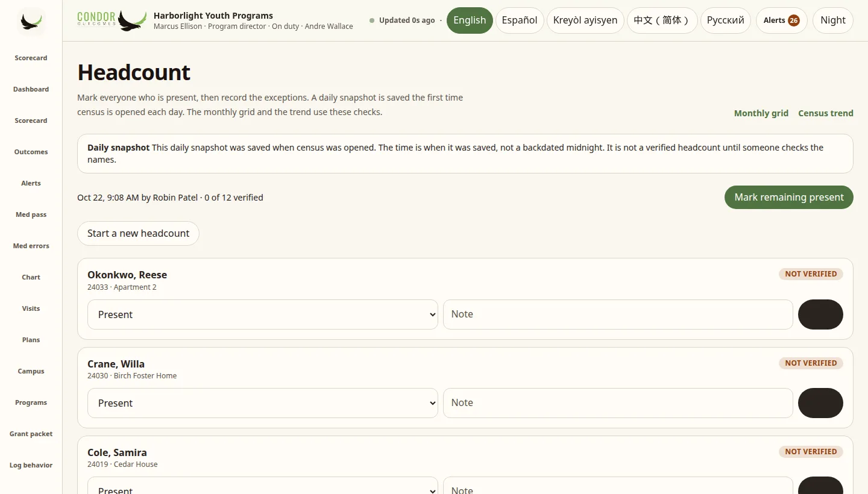Click the Not Verified badge on Okonkwo, Reese
The width and height of the screenshot is (868, 494).
tap(811, 274)
